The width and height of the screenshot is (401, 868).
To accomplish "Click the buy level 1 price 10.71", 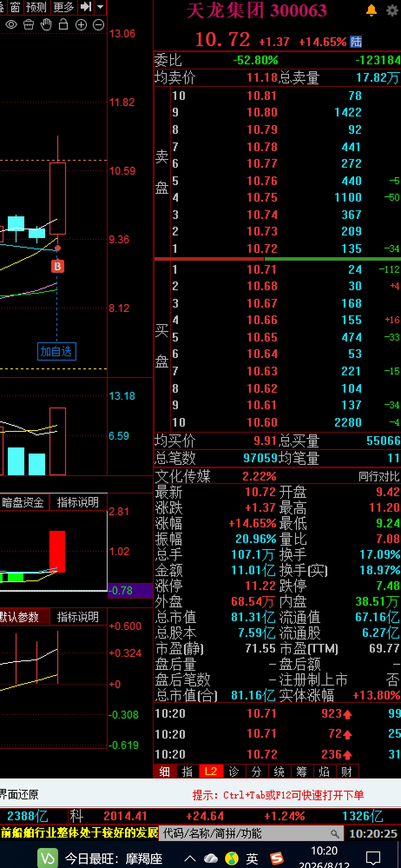I will click(262, 270).
